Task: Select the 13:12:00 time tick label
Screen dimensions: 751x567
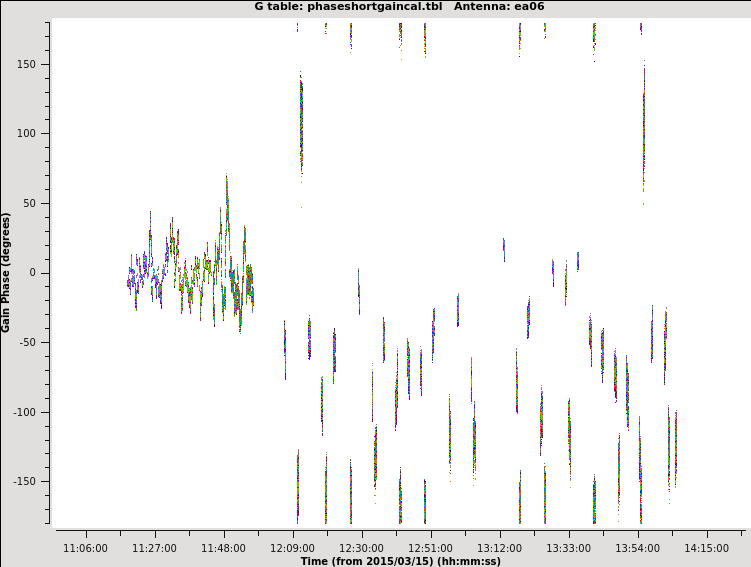Action: (499, 548)
